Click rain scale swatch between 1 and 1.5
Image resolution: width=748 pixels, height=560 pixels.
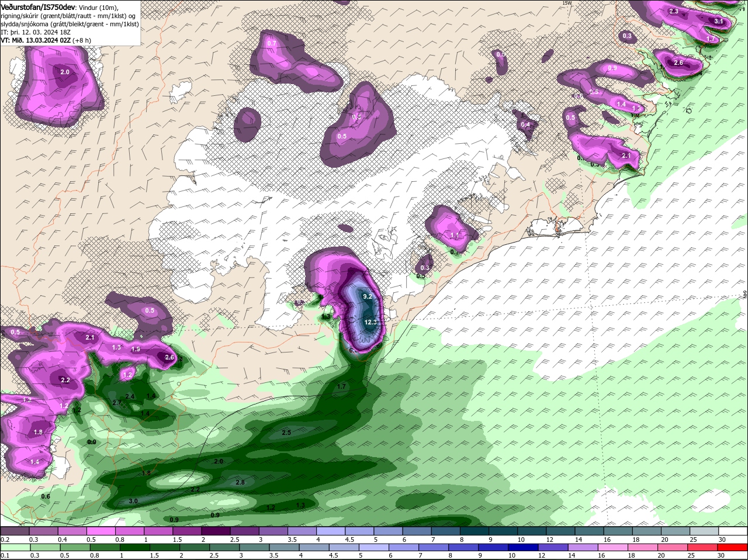click(134, 547)
